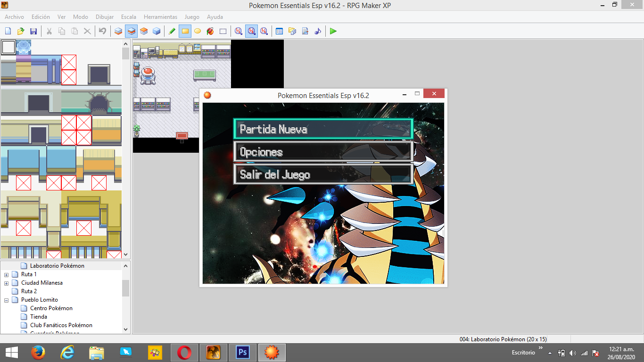Open the Database icon in toolbar
The width and height of the screenshot is (644, 362).
(x=279, y=31)
